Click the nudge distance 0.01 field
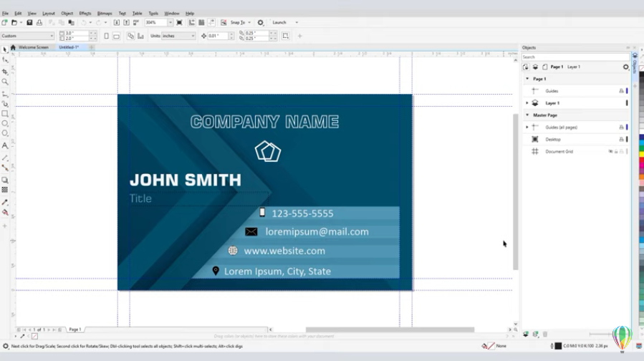Image resolution: width=644 pixels, height=361 pixels. point(218,36)
